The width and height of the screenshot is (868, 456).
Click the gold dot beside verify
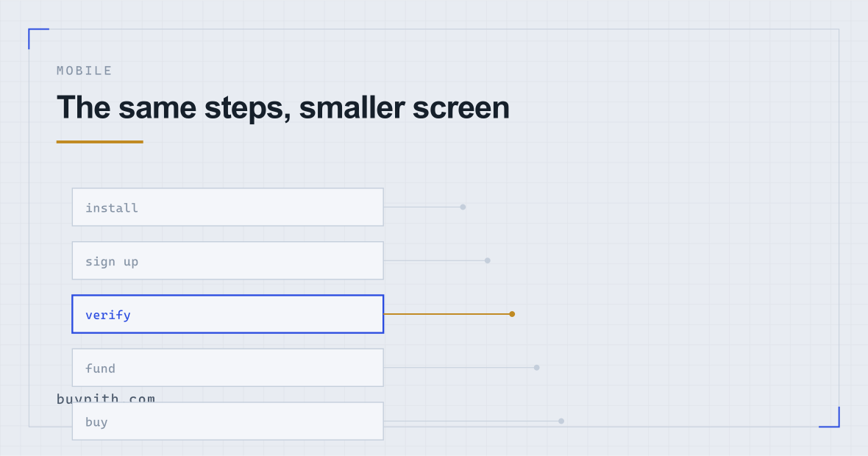pos(512,314)
